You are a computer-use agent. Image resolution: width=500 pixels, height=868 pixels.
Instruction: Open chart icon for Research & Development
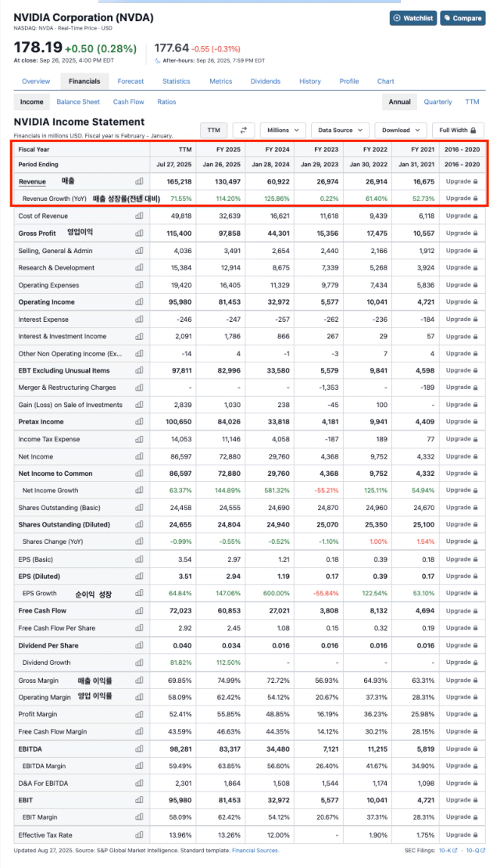click(139, 267)
